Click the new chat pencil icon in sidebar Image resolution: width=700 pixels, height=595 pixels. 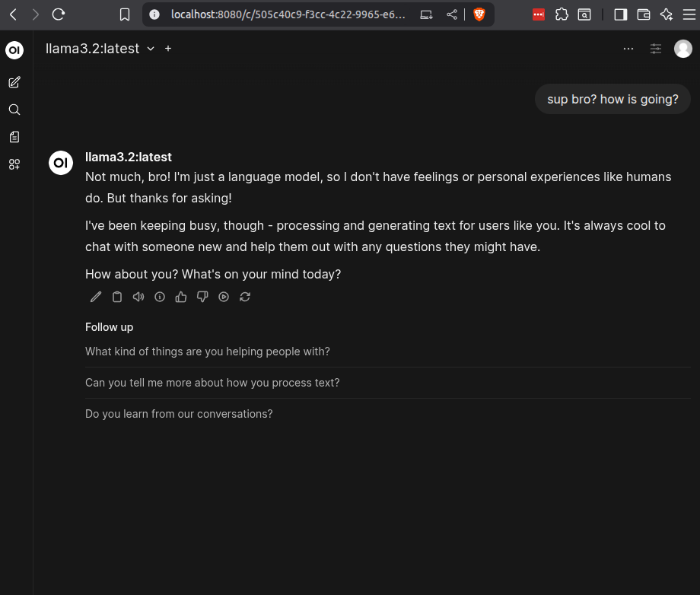pos(14,82)
